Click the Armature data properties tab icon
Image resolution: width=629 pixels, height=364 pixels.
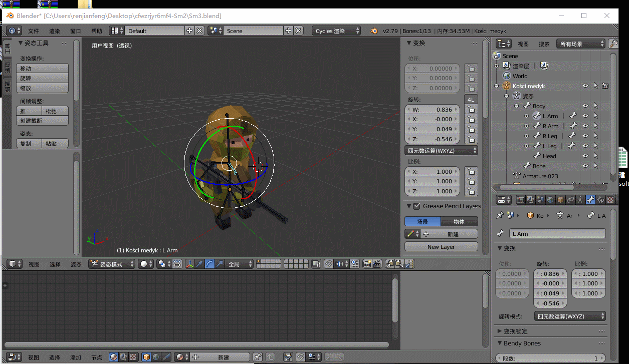[x=580, y=200]
